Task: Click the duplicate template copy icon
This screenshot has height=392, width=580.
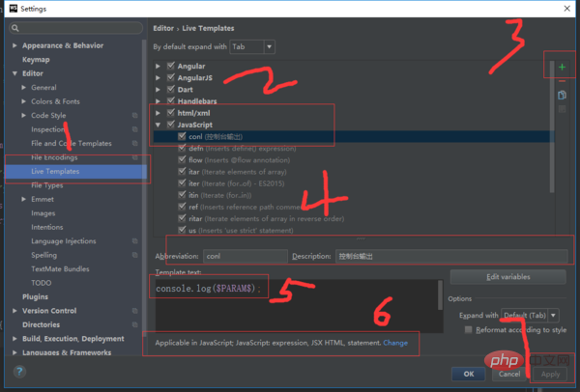Action: [562, 95]
